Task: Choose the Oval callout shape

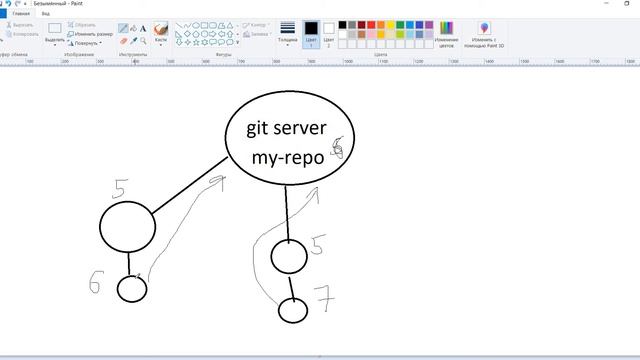Action: pos(221,42)
